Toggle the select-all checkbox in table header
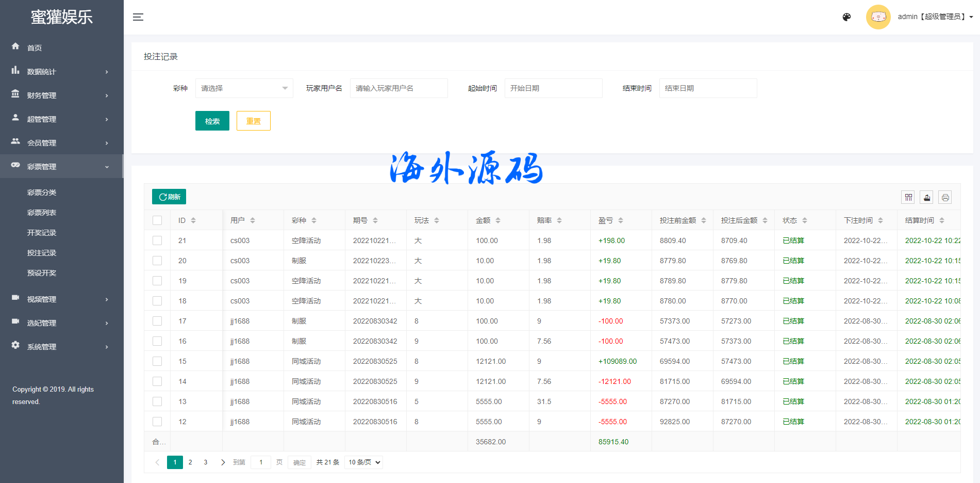 click(x=157, y=220)
